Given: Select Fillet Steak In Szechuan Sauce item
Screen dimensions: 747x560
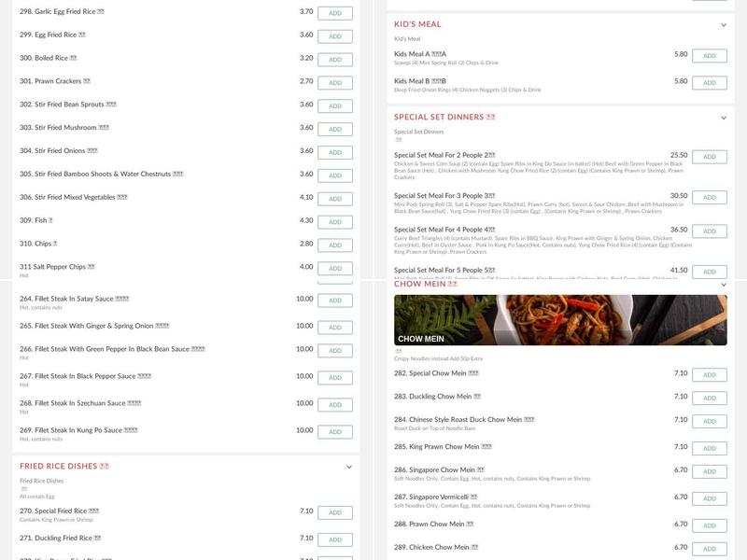Looking at the screenshot, I should [x=80, y=403].
